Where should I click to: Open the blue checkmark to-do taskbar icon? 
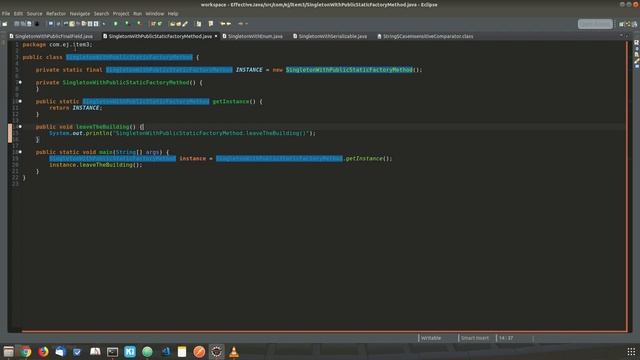77,351
